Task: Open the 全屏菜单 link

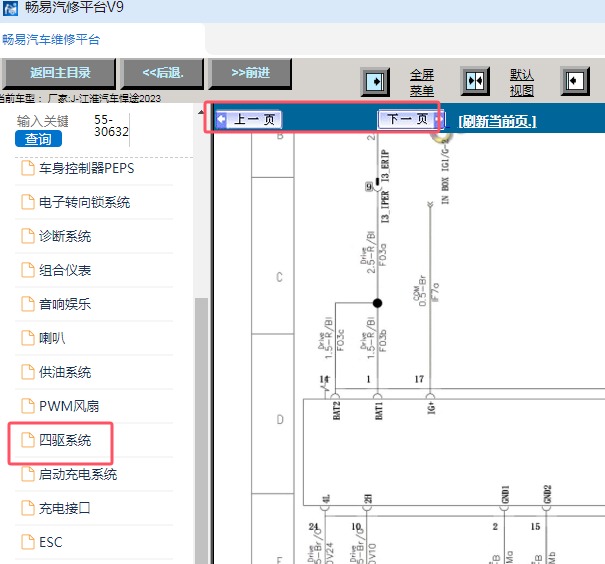Action: (x=422, y=83)
